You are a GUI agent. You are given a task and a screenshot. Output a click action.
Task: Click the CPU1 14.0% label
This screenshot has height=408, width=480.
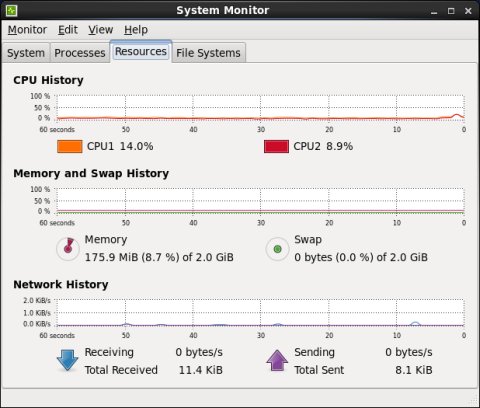pyautogui.click(x=120, y=146)
